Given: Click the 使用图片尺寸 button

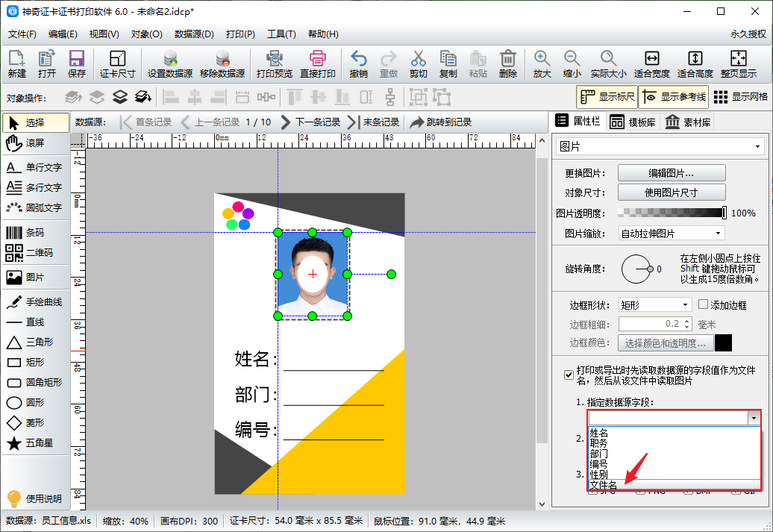Looking at the screenshot, I should (x=672, y=193).
